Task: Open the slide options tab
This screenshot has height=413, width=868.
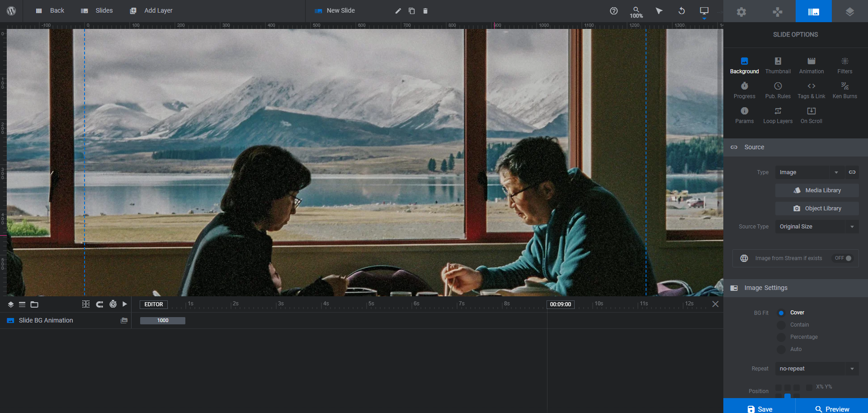Action: coord(814,12)
